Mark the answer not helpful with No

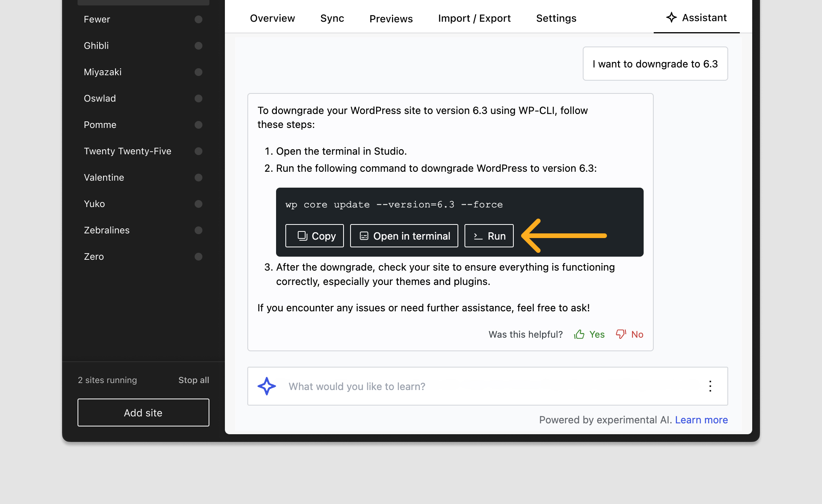click(x=629, y=334)
